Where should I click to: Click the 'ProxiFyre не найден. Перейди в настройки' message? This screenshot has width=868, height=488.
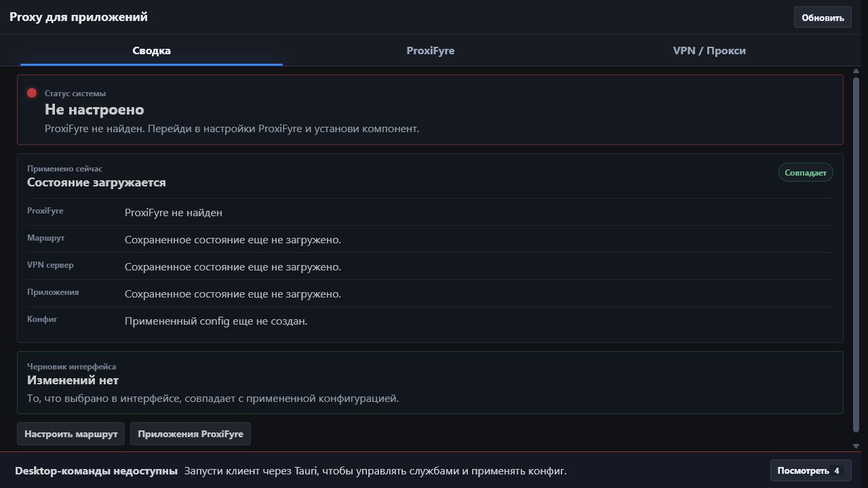tap(232, 128)
